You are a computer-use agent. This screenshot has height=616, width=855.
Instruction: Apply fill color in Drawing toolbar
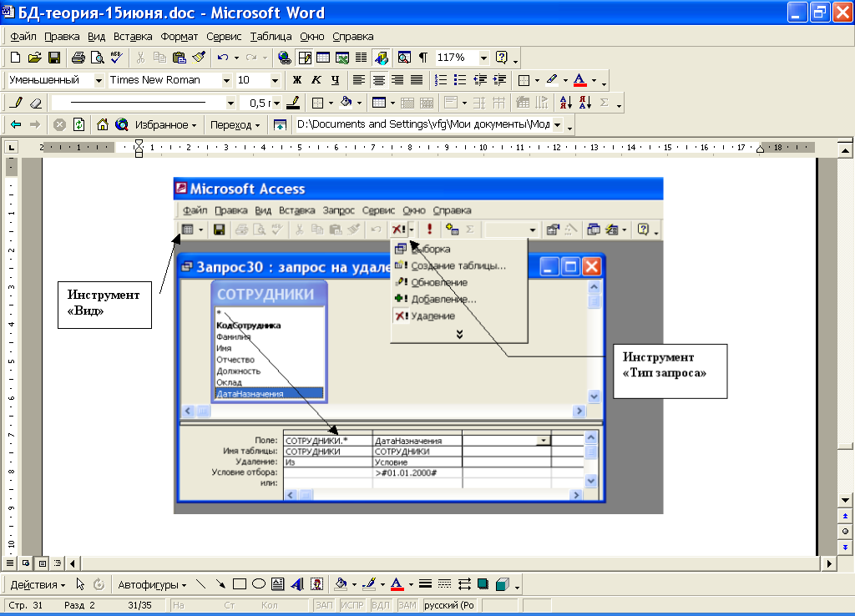pyautogui.click(x=341, y=584)
